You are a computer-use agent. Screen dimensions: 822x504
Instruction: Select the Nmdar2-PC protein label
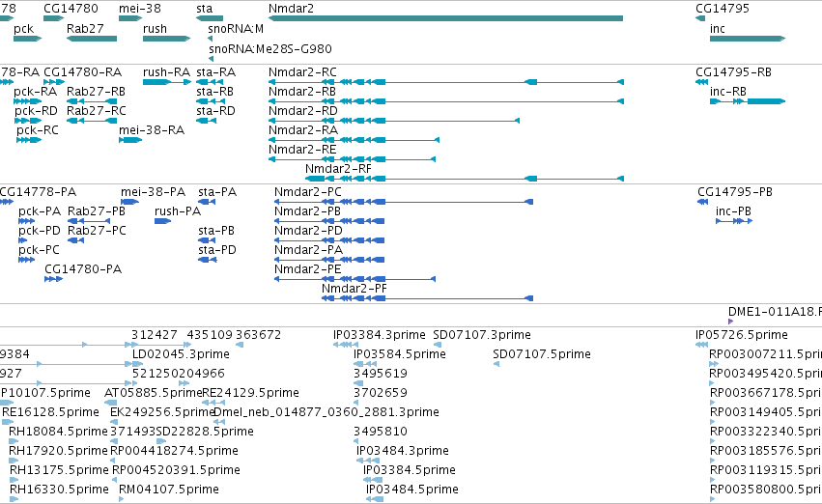(x=308, y=192)
